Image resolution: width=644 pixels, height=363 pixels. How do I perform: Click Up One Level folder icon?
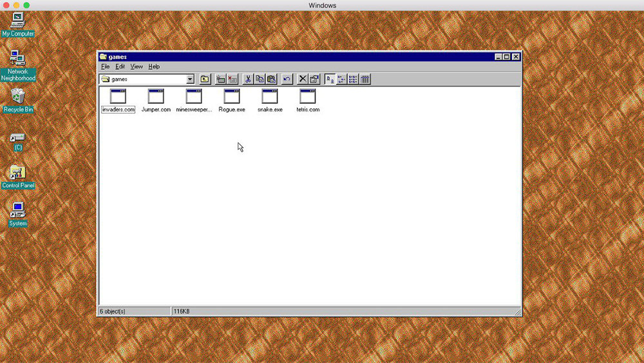(205, 79)
